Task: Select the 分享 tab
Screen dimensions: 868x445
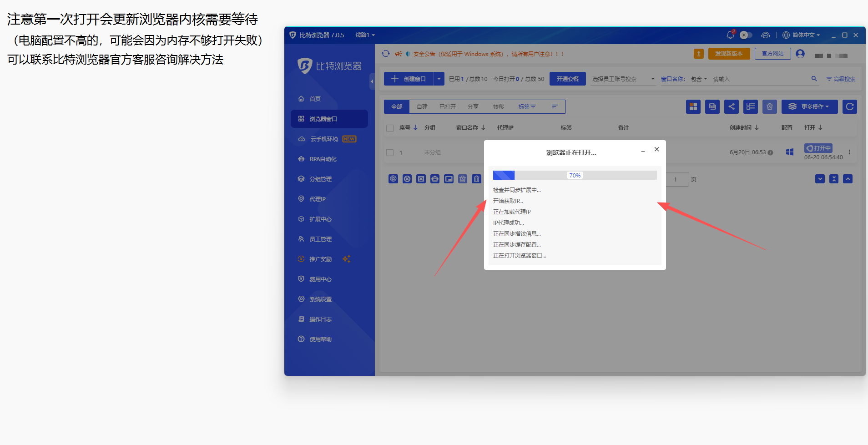Action: [473, 106]
